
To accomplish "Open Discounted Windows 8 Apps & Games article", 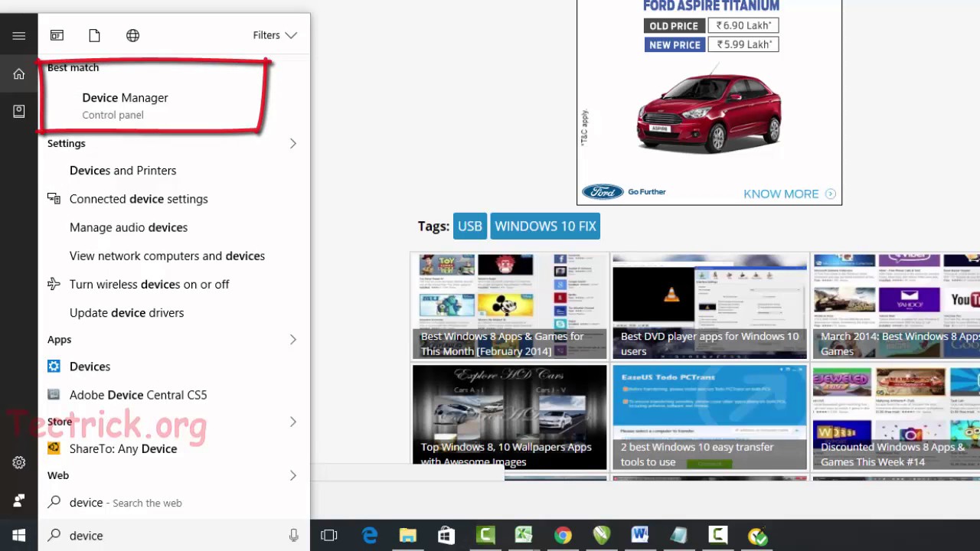I will tap(897, 417).
